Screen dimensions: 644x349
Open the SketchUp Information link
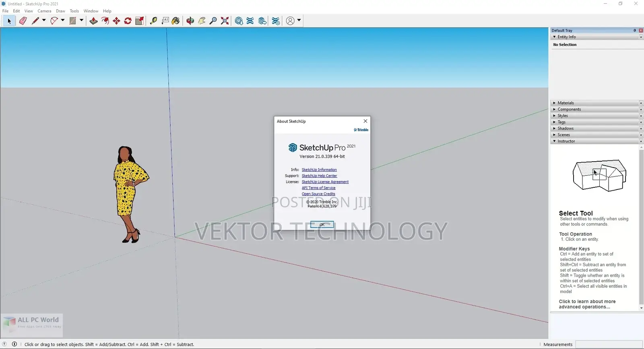click(319, 170)
